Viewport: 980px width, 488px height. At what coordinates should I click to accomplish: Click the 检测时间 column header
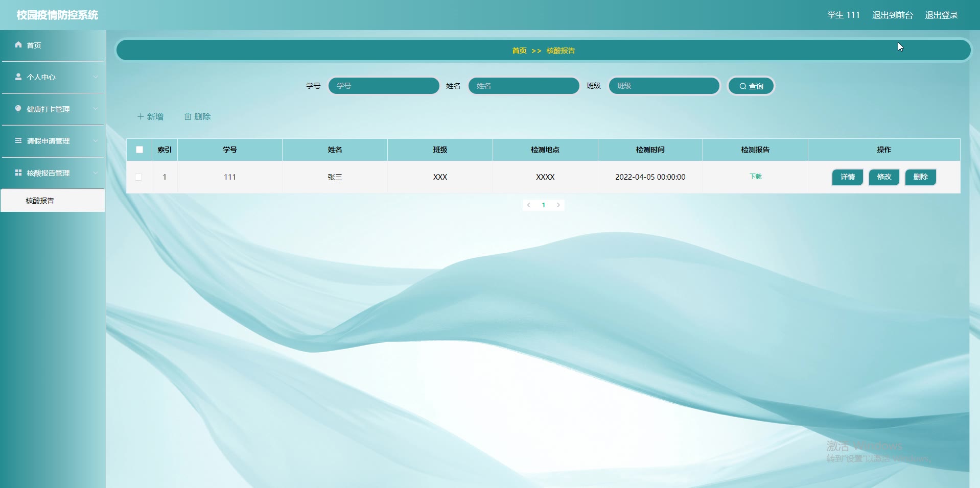pos(650,150)
